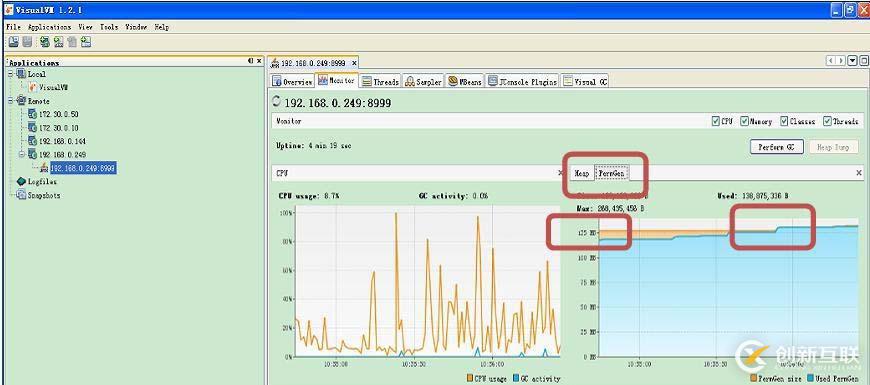Click the Snapshots icon in the tree
The image size is (870, 385).
[21, 195]
